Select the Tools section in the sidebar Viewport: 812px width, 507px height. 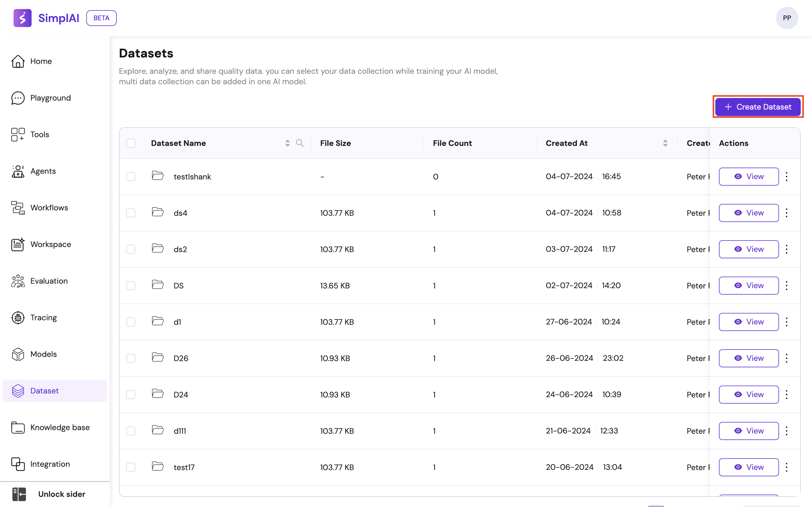[x=39, y=134]
